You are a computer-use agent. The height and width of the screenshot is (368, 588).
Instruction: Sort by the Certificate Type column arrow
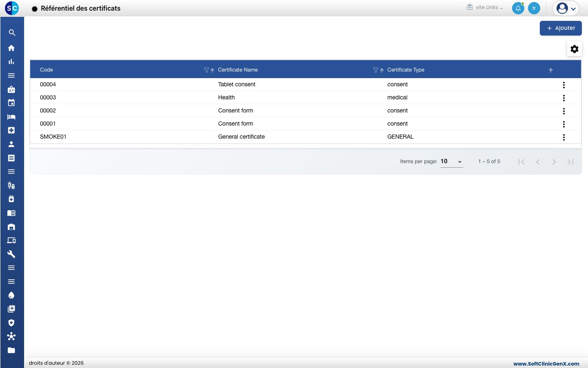pos(551,70)
